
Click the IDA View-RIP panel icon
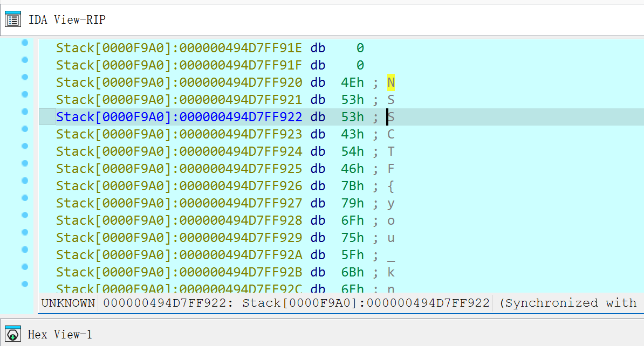13,19
